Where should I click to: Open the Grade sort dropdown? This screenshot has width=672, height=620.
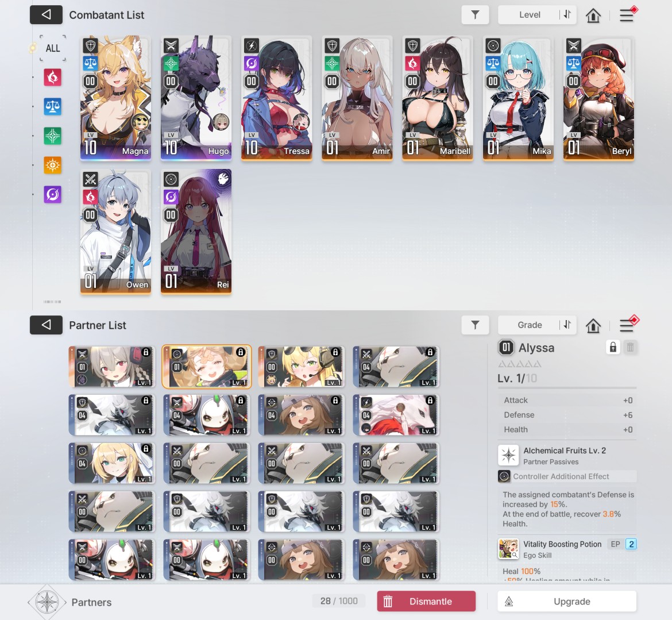(530, 325)
